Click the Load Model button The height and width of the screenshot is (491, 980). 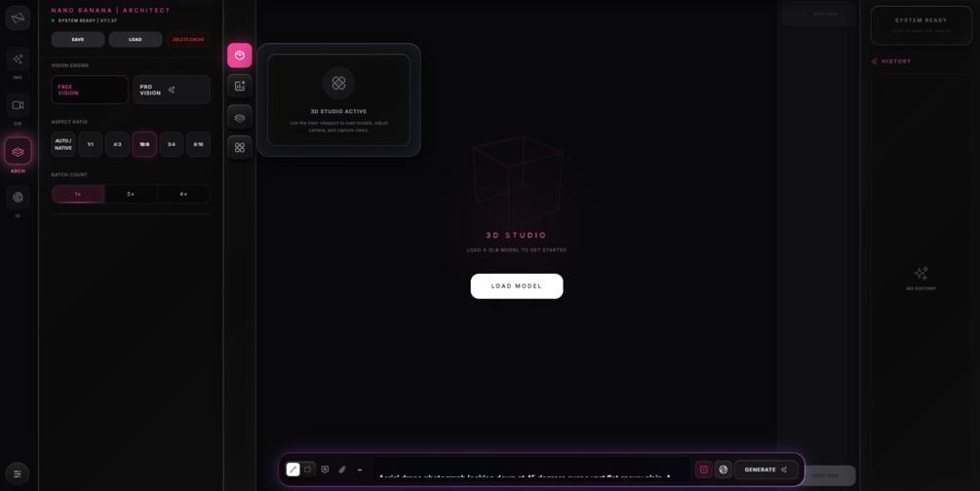(517, 286)
